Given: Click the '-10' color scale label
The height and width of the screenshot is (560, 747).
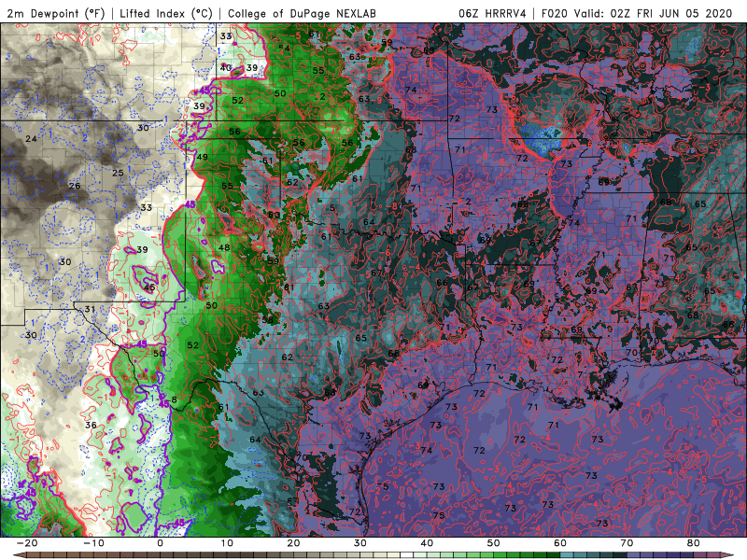Looking at the screenshot, I should pos(93,543).
